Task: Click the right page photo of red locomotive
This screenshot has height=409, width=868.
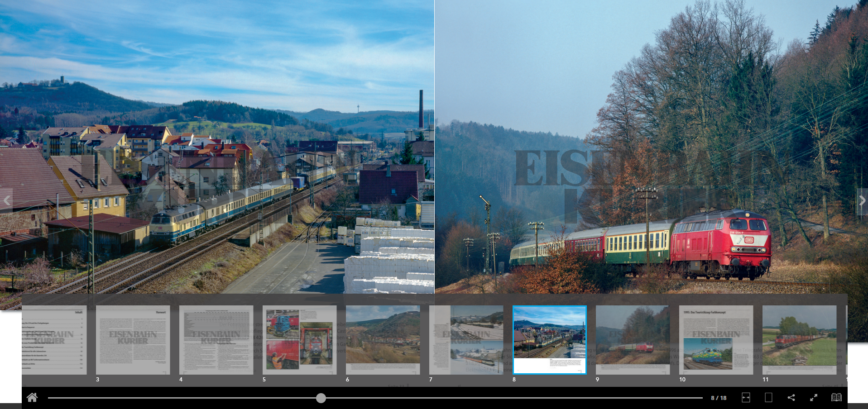Action: [651, 147]
